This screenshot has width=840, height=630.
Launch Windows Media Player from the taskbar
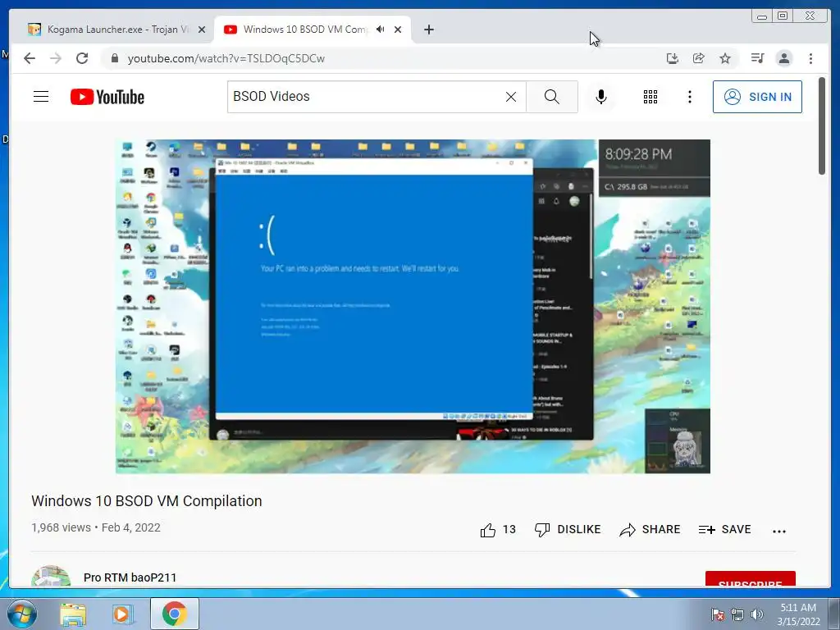(121, 614)
